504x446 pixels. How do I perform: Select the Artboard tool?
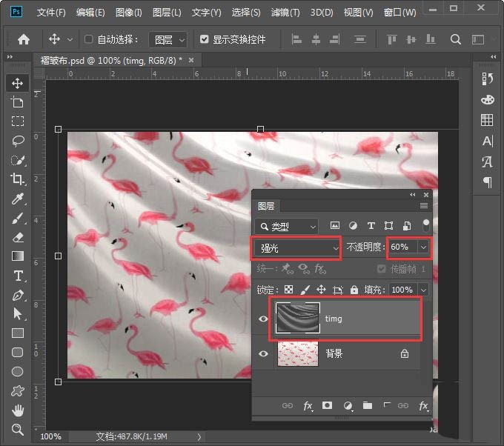click(x=17, y=102)
